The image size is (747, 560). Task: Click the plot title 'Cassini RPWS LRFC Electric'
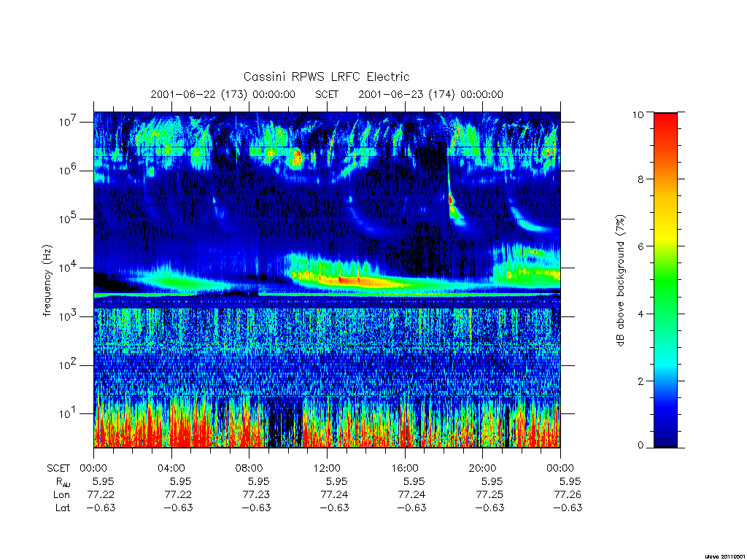point(326,77)
